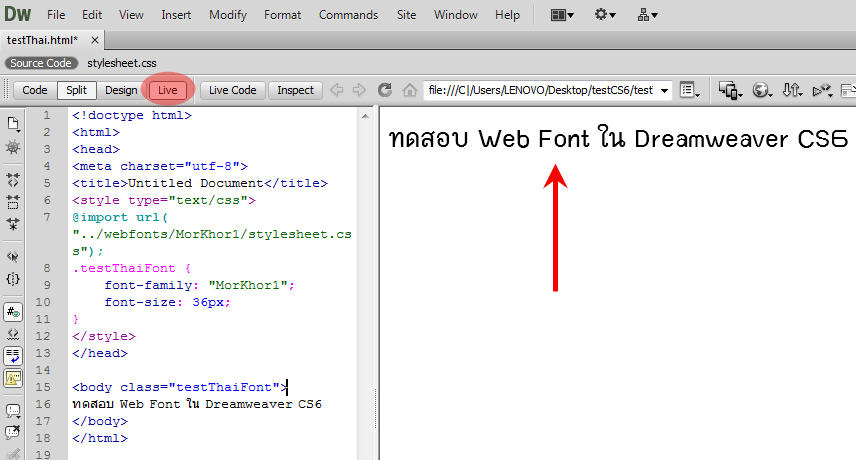Image resolution: width=856 pixels, height=460 pixels.
Task: Click the Expand All icon
Action: pos(13,224)
